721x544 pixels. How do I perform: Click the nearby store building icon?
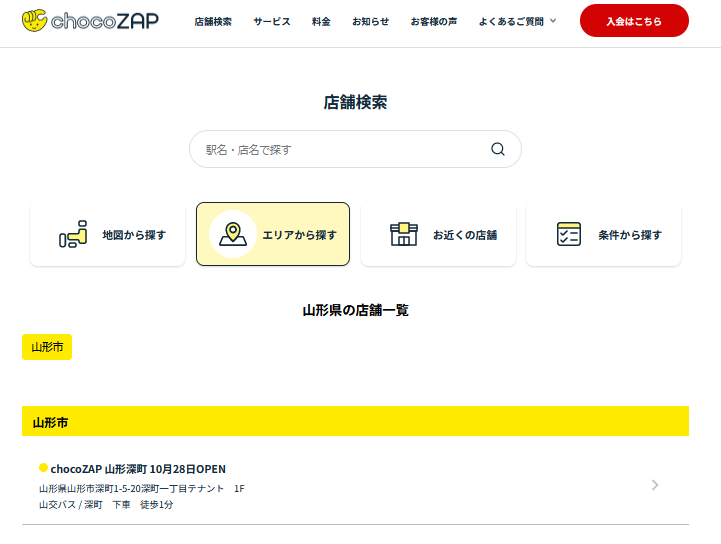pos(403,234)
